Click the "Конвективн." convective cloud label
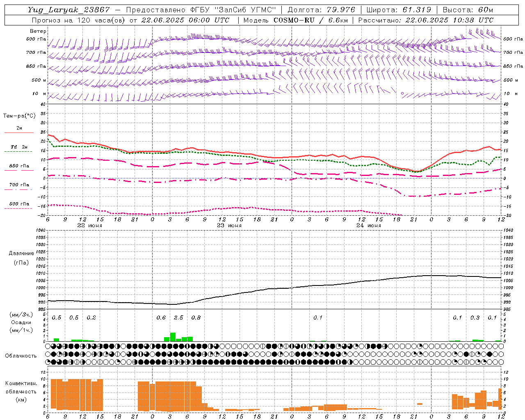525x420 pixels. click(21, 383)
